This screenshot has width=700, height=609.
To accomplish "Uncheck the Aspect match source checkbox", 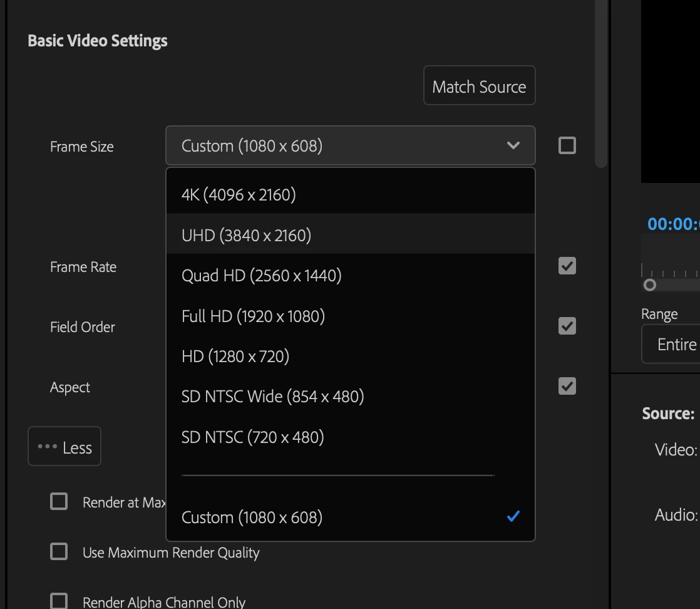I will click(567, 387).
